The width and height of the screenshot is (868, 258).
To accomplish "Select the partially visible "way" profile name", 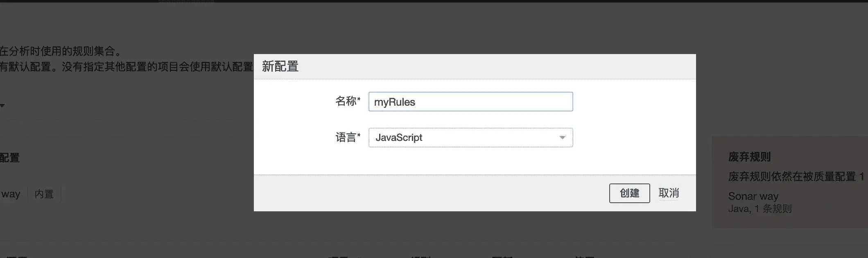I will pos(11,194).
